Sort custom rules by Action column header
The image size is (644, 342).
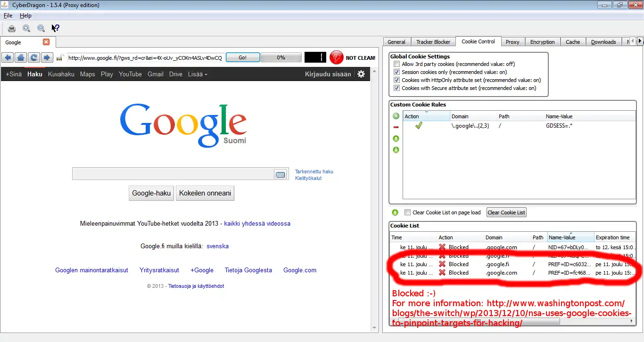click(x=427, y=116)
